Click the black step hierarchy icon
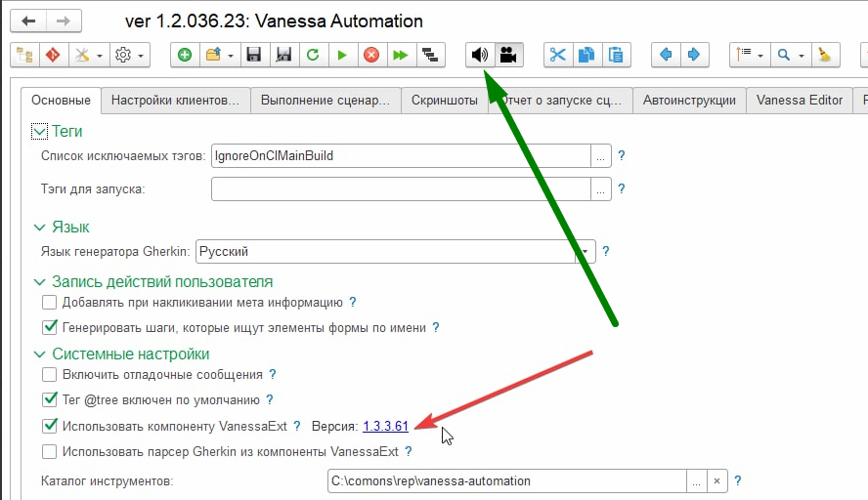Image resolution: width=868 pixels, height=500 pixels. click(x=429, y=55)
